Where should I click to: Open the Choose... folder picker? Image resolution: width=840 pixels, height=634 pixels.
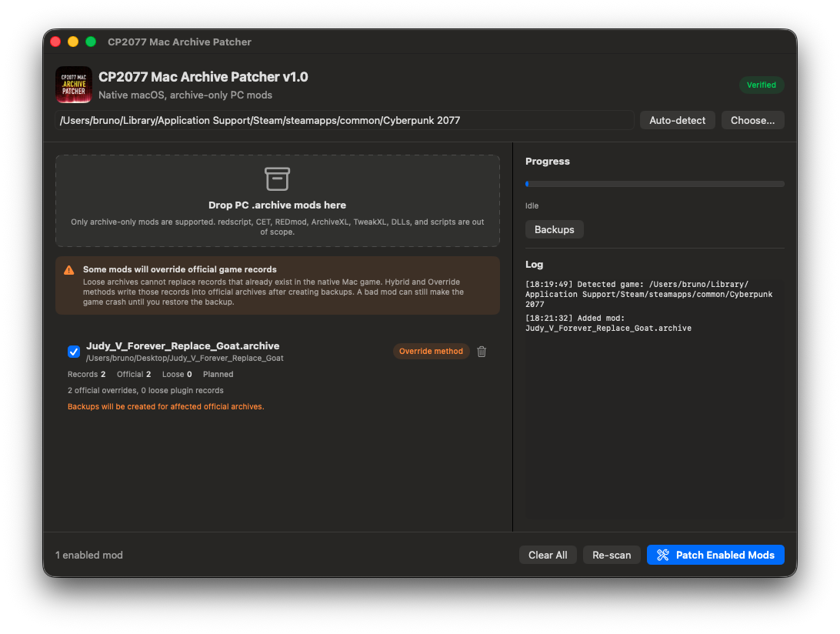pyautogui.click(x=752, y=120)
